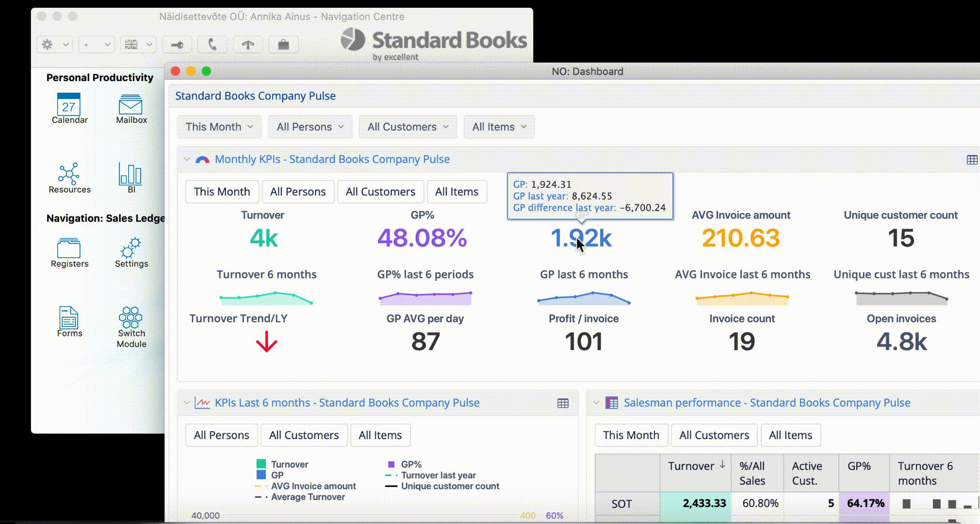980x524 pixels.
Task: Open Calendar in Navigation Centre
Action: [x=69, y=109]
